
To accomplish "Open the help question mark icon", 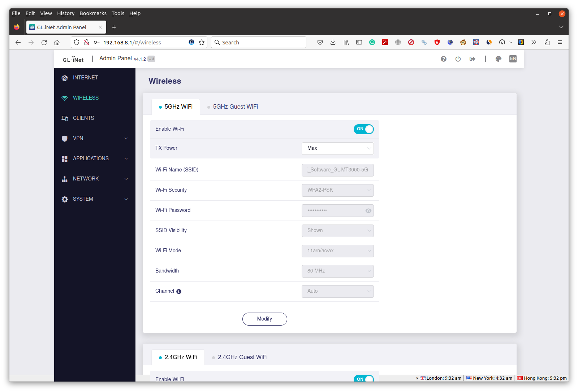I will coord(443,59).
